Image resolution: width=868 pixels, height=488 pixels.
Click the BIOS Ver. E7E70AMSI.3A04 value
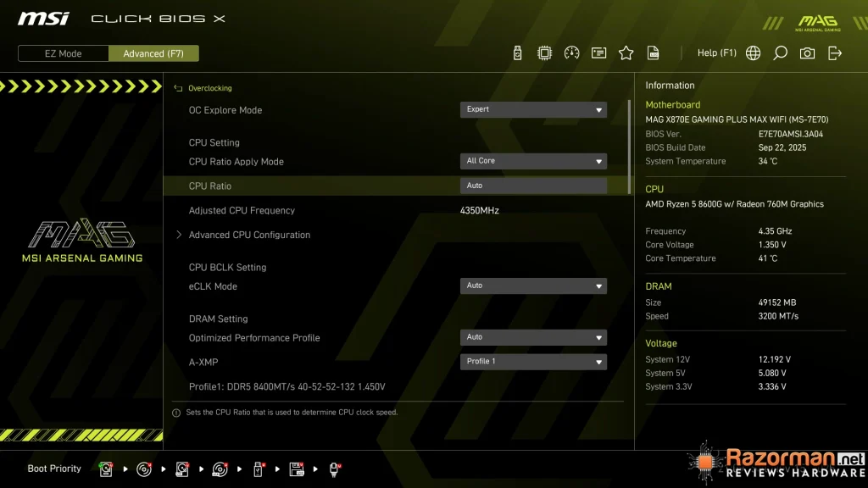click(x=791, y=134)
